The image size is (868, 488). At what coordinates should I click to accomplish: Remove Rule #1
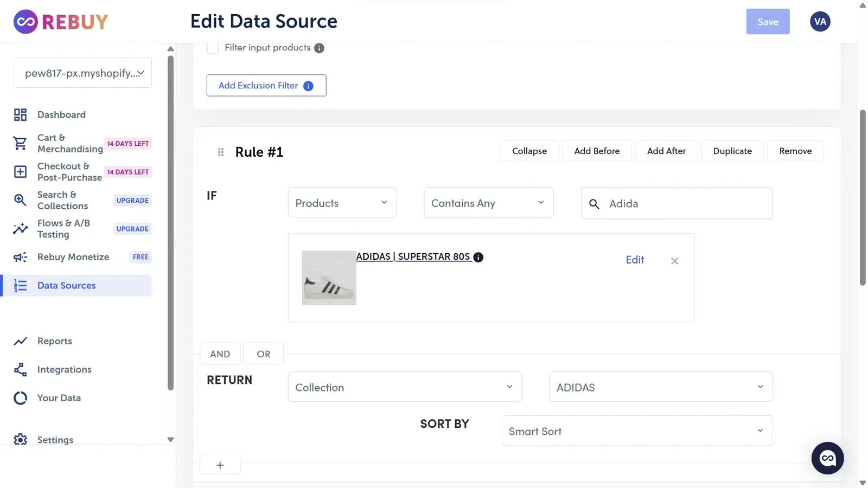pos(795,151)
